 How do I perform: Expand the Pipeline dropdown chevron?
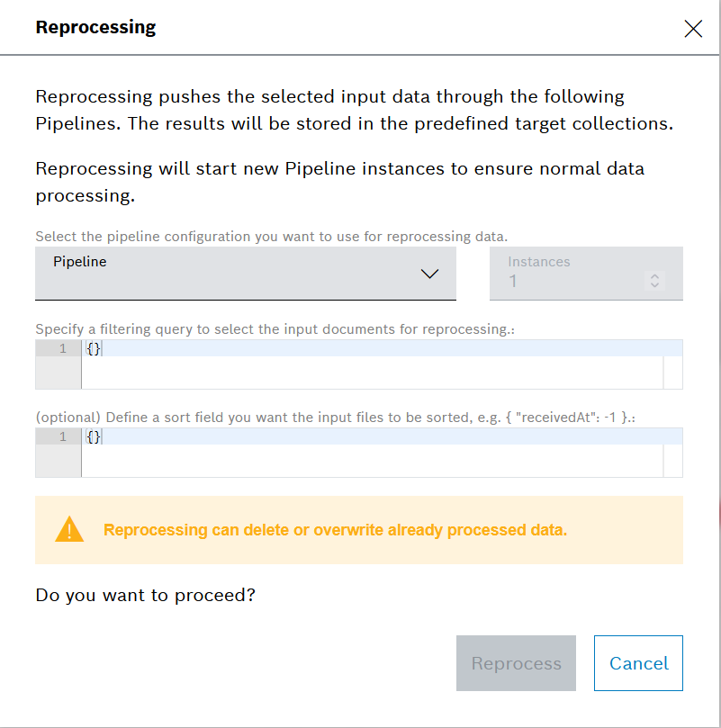429,274
